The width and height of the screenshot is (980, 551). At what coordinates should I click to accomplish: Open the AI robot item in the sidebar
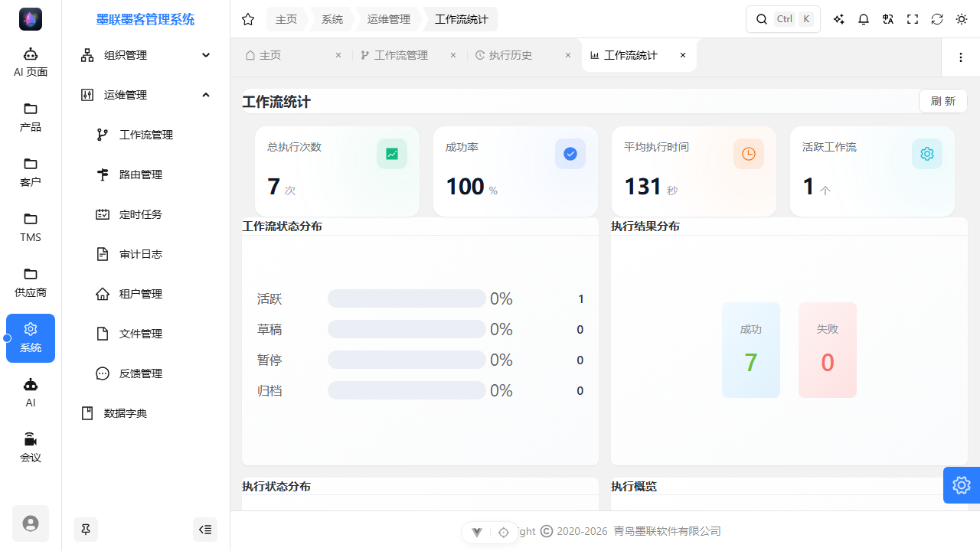click(31, 393)
